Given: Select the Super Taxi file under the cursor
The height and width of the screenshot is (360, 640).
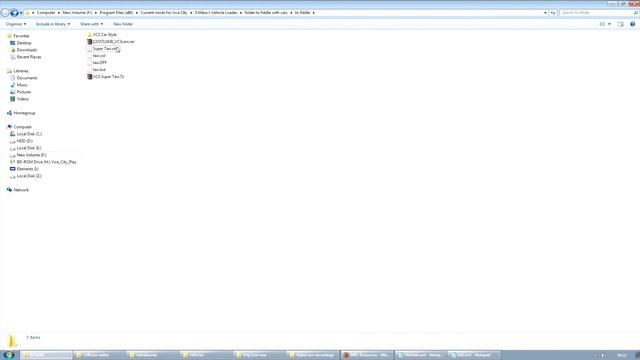Looking at the screenshot, I should (x=104, y=49).
